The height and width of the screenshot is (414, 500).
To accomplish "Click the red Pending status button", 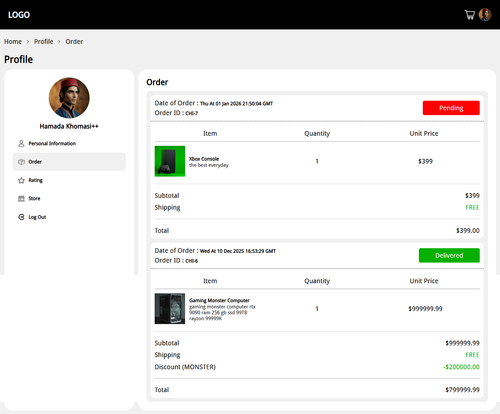I will (451, 108).
